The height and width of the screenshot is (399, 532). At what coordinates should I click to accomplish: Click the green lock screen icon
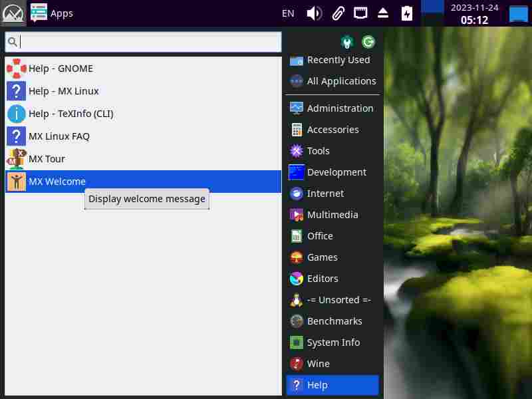coord(346,42)
